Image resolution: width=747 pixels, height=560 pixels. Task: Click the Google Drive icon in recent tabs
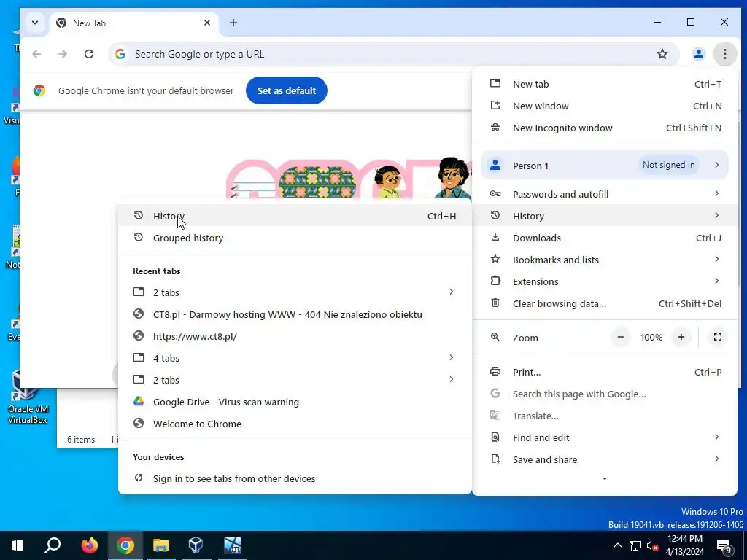pyautogui.click(x=139, y=402)
